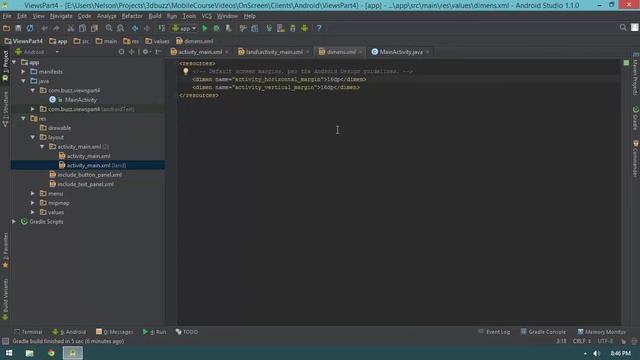This screenshot has width=640, height=360.
Task: Open the Event Log panel
Action: pos(494,332)
